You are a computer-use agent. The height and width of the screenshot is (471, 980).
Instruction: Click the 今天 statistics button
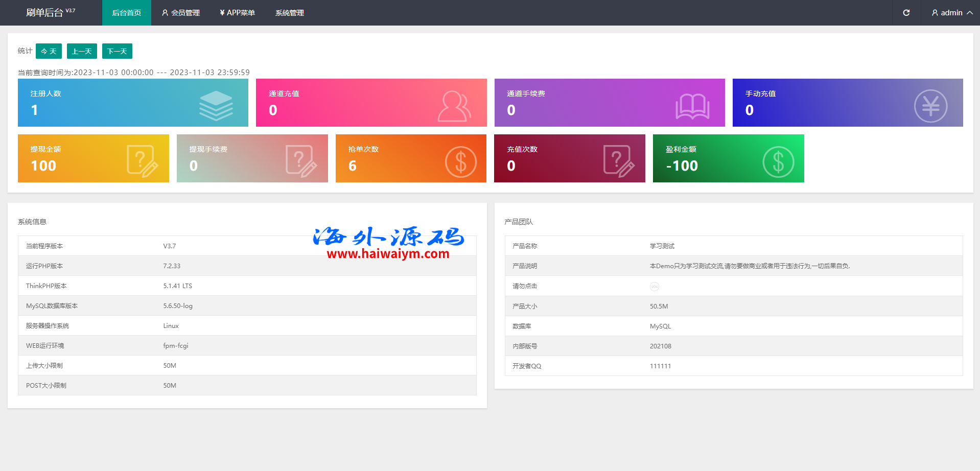[49, 51]
